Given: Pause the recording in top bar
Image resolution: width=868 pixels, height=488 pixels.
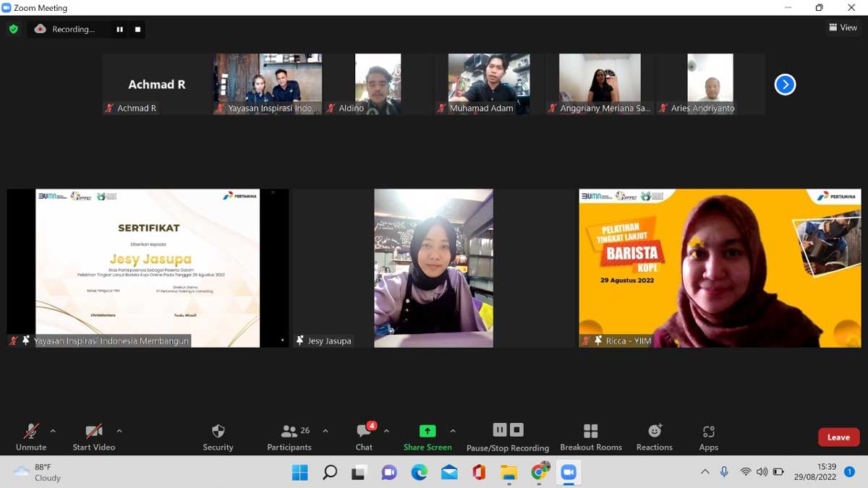Looking at the screenshot, I should pyautogui.click(x=119, y=30).
